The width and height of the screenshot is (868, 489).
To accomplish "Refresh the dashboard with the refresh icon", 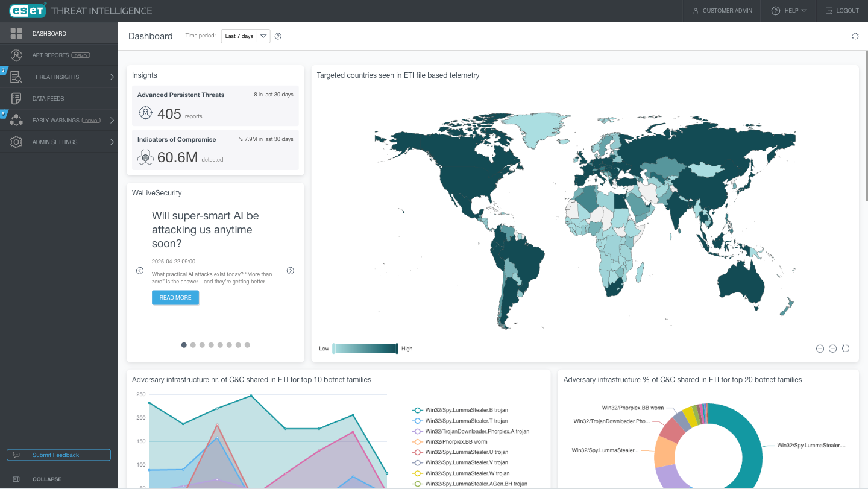I will [x=855, y=36].
